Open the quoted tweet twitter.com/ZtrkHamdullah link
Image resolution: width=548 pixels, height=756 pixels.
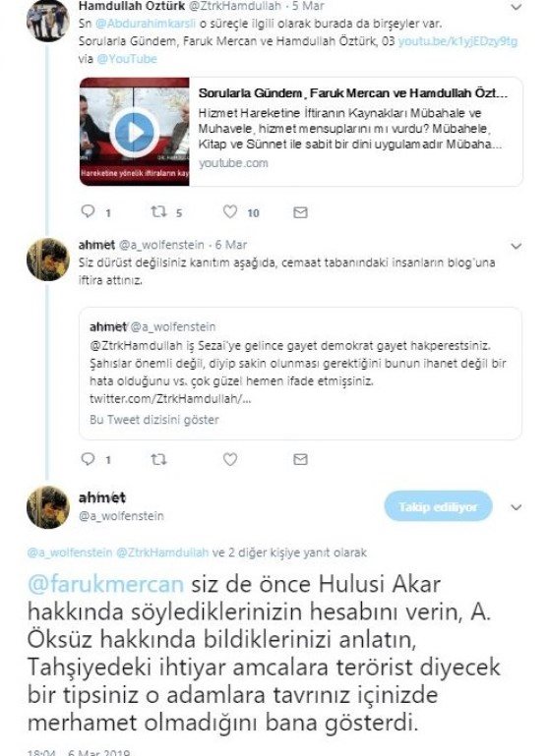[x=170, y=399]
